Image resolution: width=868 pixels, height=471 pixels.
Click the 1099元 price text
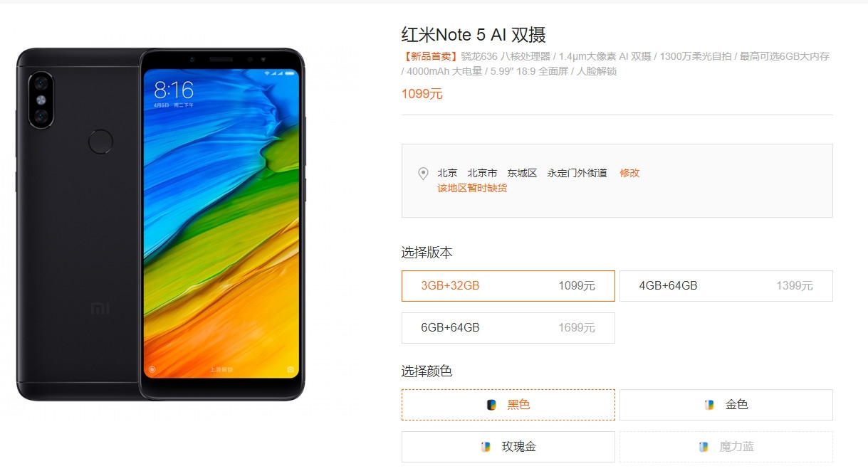[x=422, y=94]
